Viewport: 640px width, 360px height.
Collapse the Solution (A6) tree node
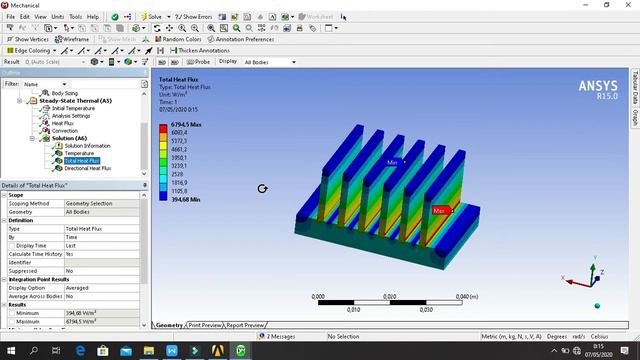(32, 138)
